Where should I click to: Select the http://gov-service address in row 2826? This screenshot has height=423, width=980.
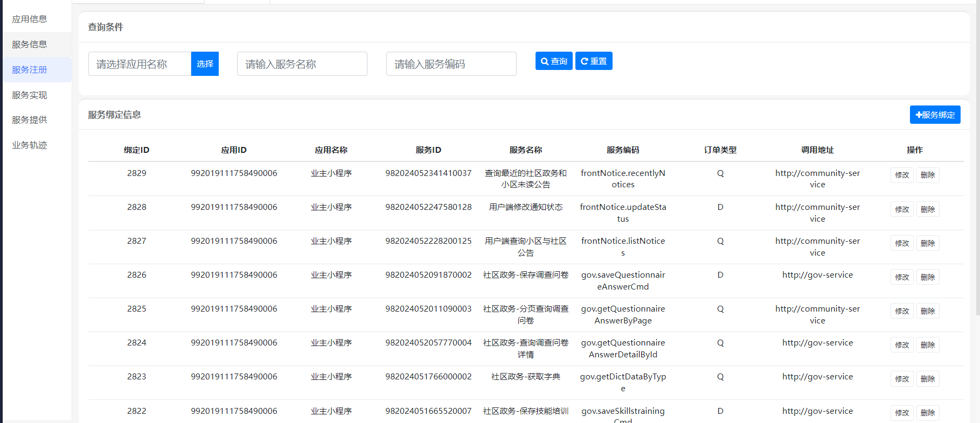(x=817, y=274)
